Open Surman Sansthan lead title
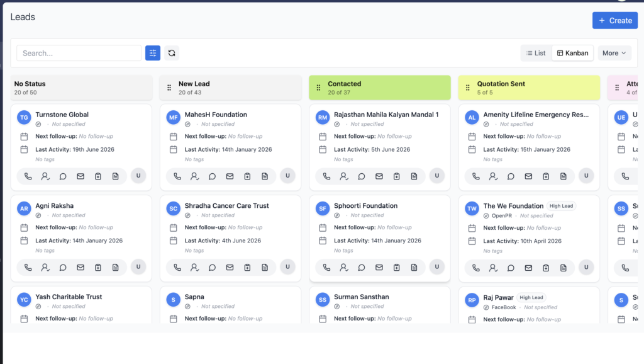The width and height of the screenshot is (644, 364). 362,297
